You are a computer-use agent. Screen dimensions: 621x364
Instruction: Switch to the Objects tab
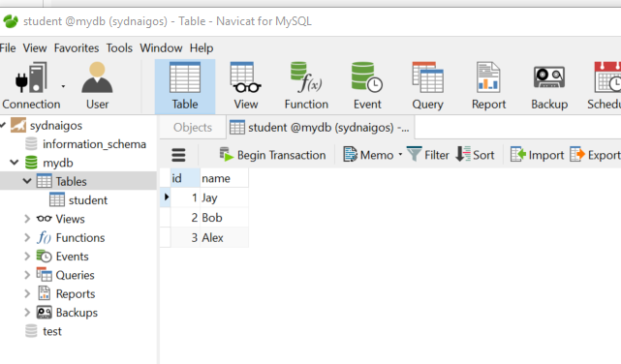tap(193, 128)
